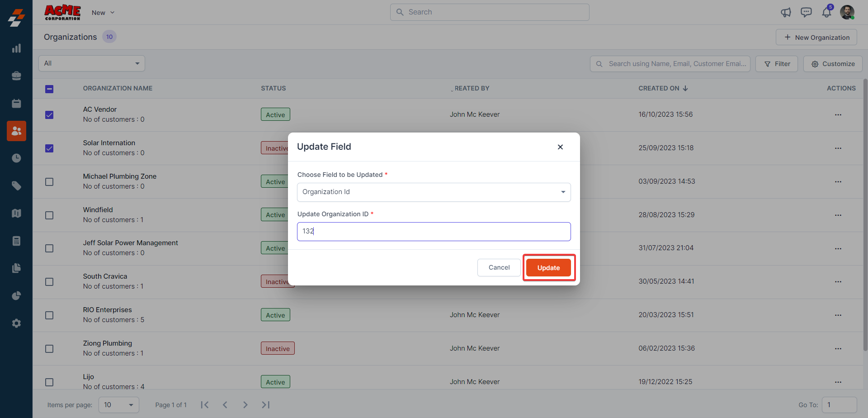The height and width of the screenshot is (418, 868).
Task: Check the Ziong Plumbing checkbox
Action: pos(49,349)
